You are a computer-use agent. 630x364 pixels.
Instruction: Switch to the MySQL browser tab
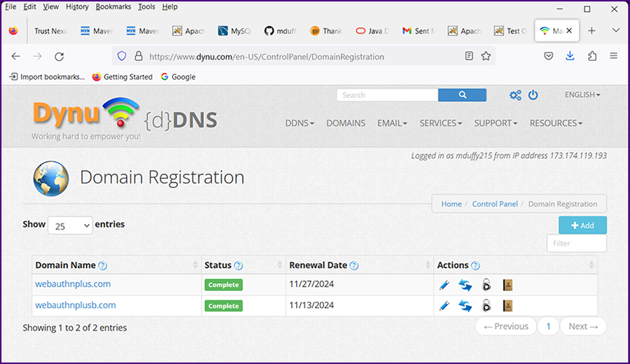pyautogui.click(x=235, y=31)
